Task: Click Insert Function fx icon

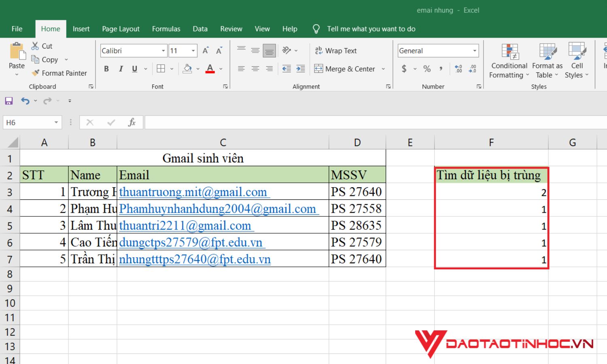Action: point(132,123)
